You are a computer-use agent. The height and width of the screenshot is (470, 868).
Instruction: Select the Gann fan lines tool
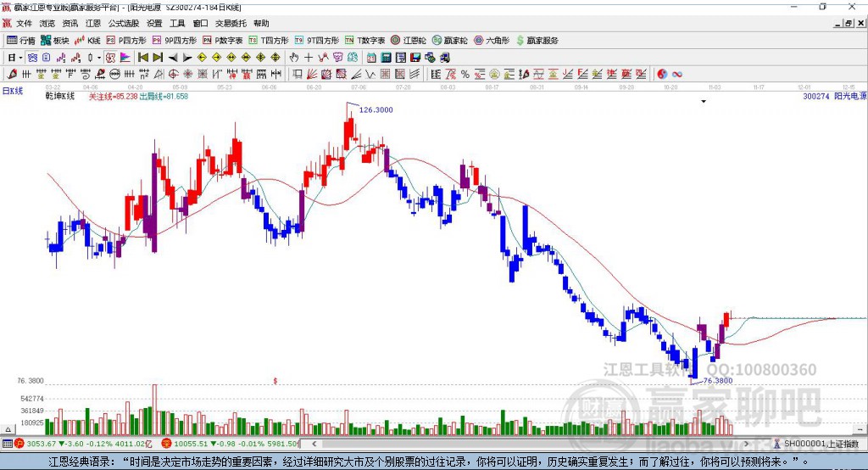pyautogui.click(x=312, y=75)
